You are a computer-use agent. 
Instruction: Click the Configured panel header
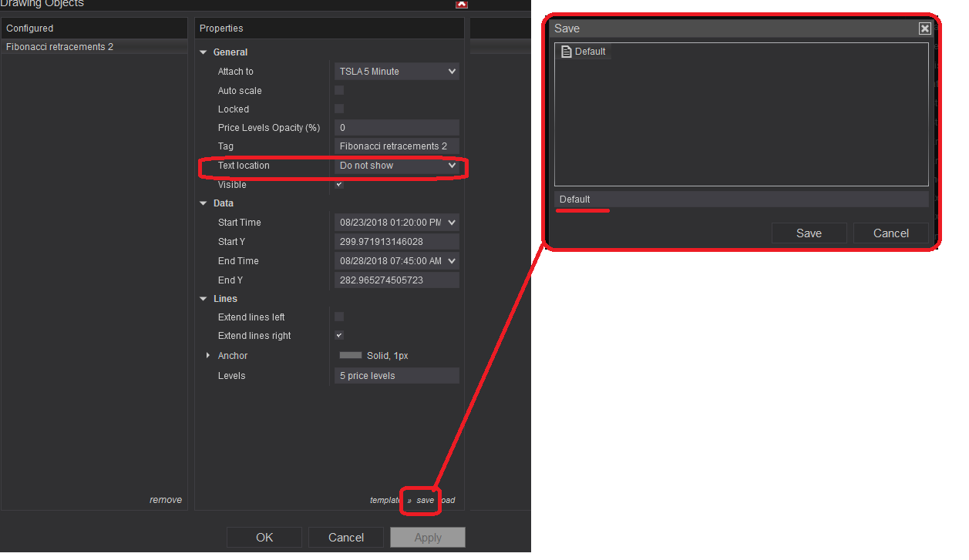tap(94, 29)
